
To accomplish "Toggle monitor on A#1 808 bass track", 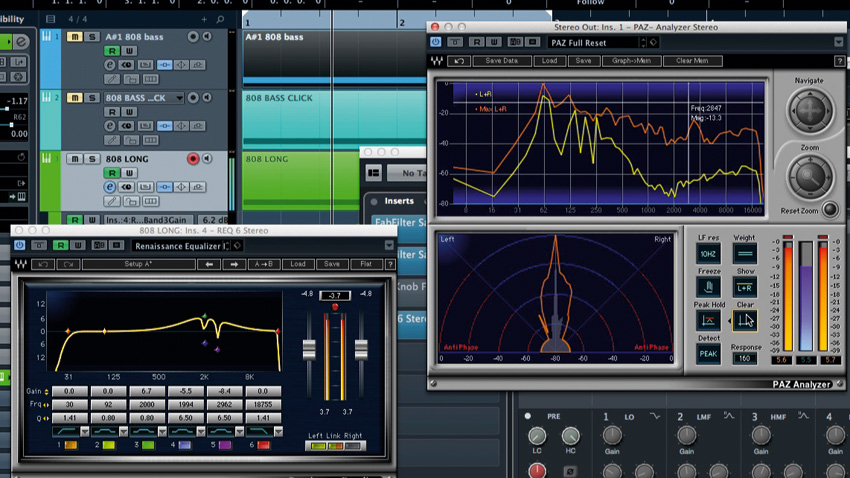I will coord(207,36).
